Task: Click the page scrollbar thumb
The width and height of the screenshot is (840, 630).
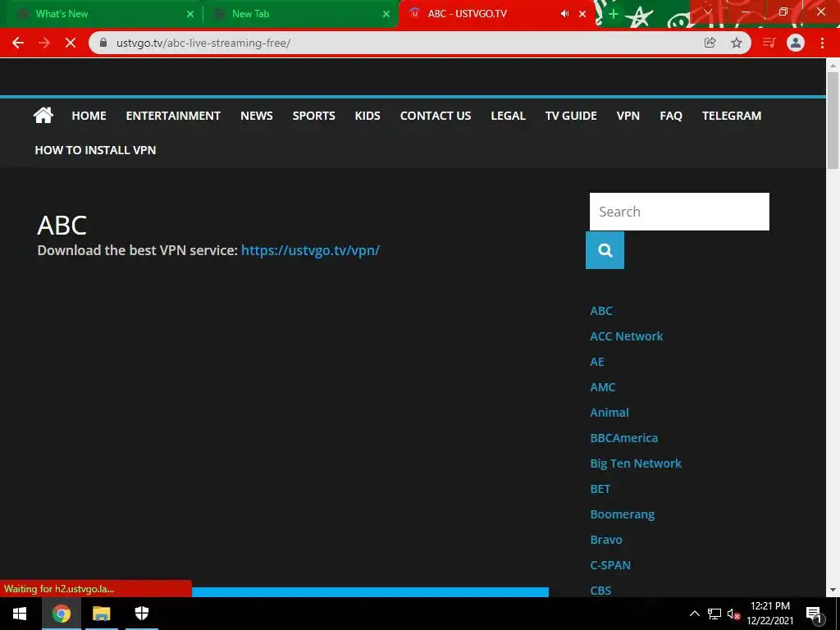Action: point(833,121)
